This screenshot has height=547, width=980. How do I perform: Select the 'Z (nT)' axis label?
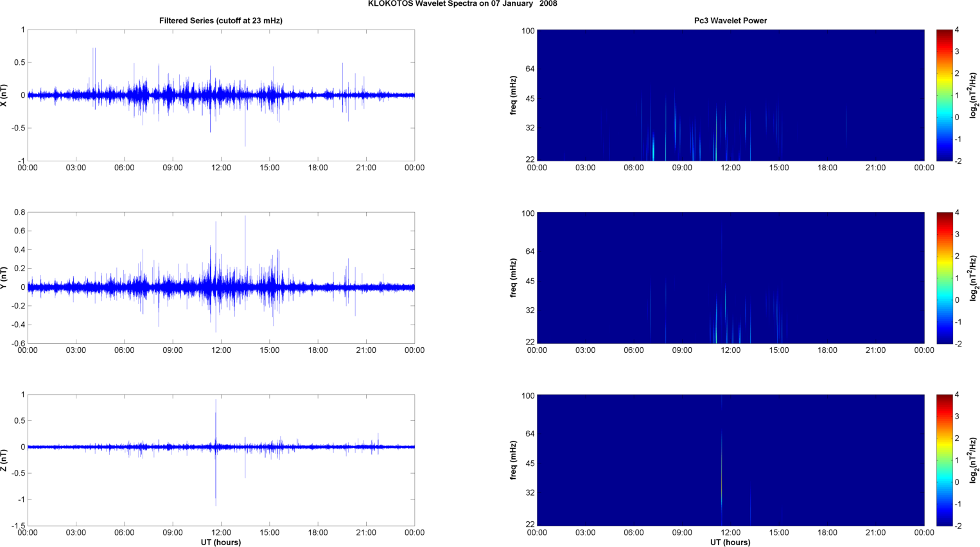[x=4, y=460]
